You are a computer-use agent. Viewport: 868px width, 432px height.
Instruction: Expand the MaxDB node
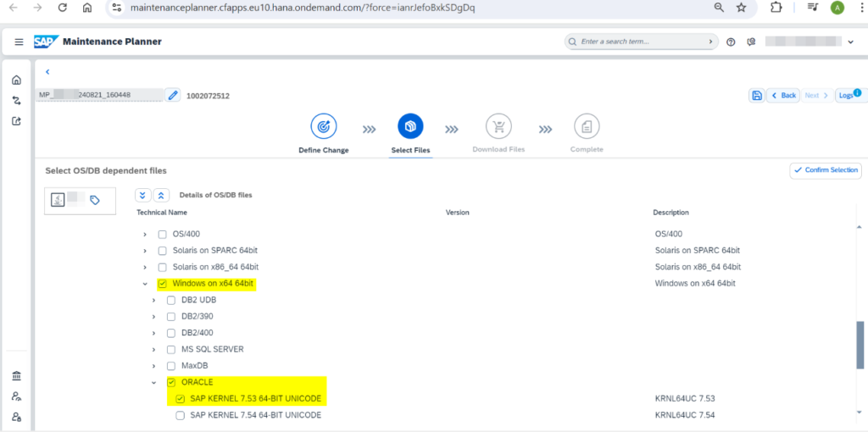(x=154, y=366)
